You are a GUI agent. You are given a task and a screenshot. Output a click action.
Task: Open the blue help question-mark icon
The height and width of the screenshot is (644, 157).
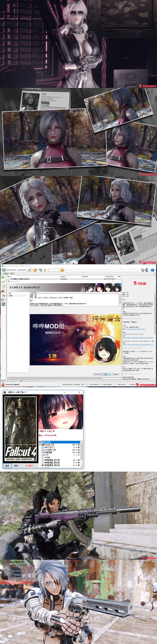(152, 270)
